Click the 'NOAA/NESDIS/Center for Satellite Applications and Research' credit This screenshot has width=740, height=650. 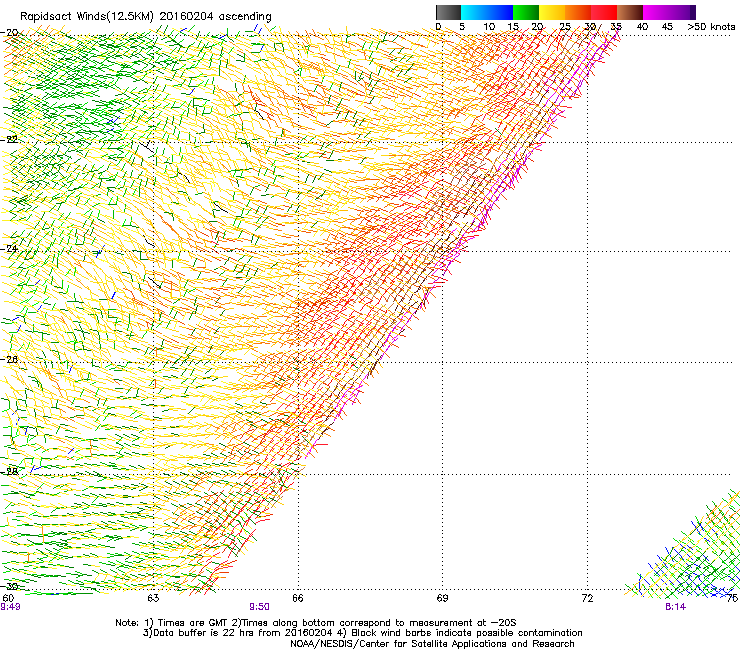[432, 643]
